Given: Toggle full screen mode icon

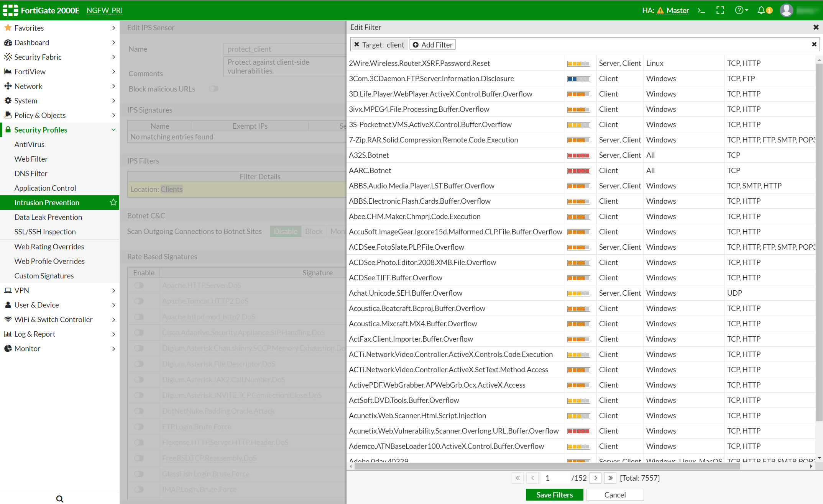Looking at the screenshot, I should point(720,10).
